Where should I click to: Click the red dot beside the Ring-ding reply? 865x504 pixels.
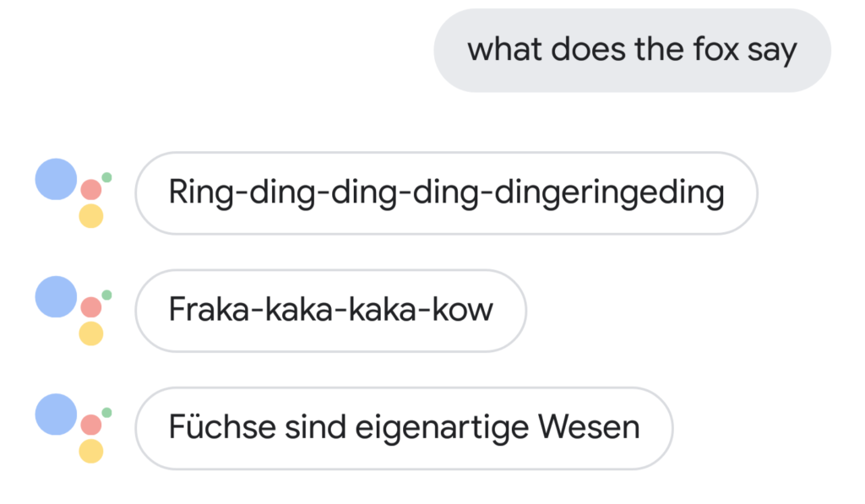pos(91,190)
